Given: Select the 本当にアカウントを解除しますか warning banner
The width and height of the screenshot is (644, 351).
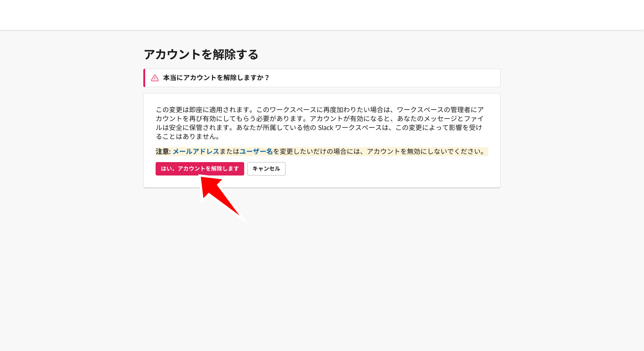Looking at the screenshot, I should point(322,78).
